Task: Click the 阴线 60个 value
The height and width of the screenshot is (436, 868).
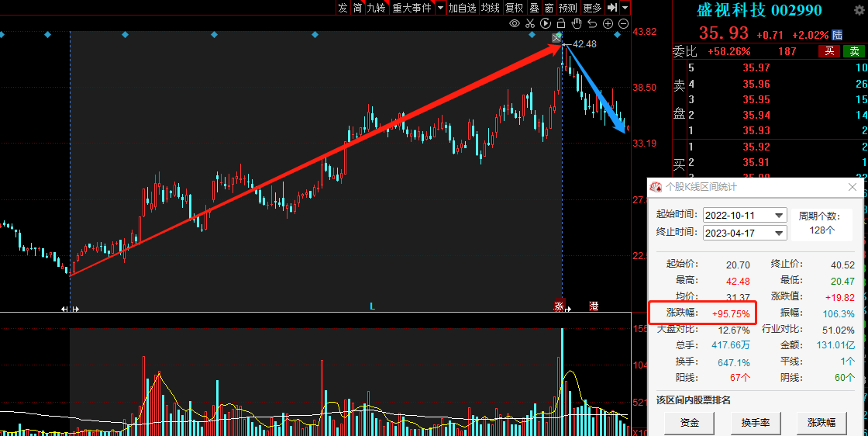Action: (x=844, y=378)
